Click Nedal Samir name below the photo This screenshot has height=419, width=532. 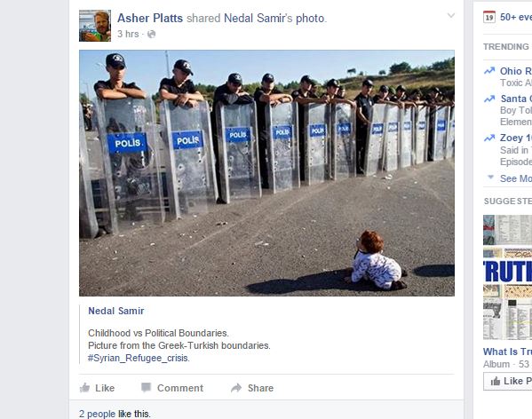(x=116, y=311)
